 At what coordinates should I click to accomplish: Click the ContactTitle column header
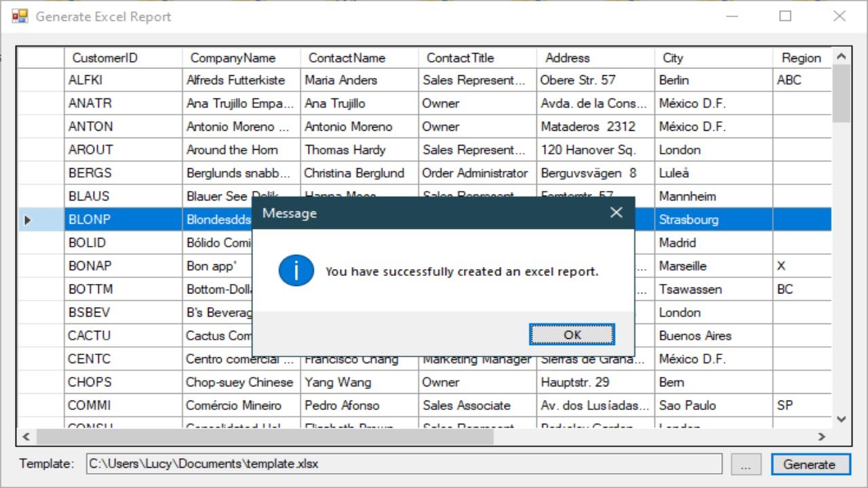(477, 58)
